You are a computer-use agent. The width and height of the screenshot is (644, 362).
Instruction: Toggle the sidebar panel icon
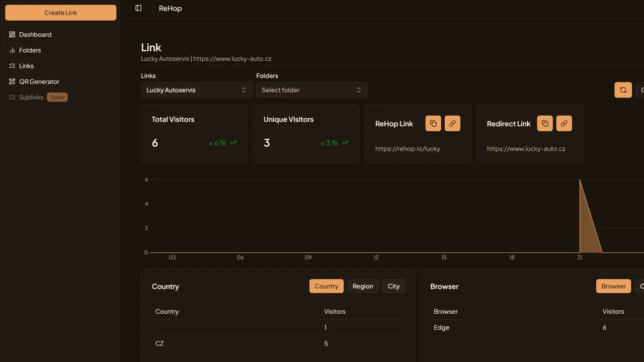pos(138,8)
